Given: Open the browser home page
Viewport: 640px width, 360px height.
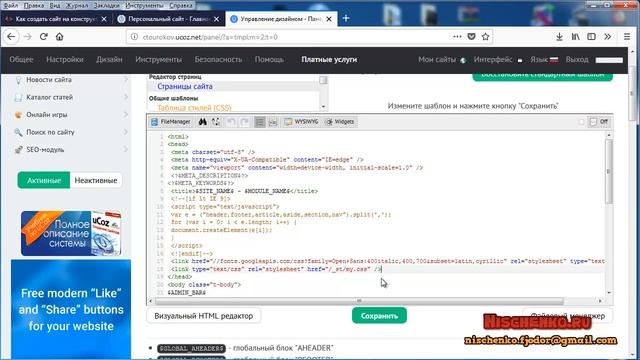Looking at the screenshot, I should tap(60, 37).
